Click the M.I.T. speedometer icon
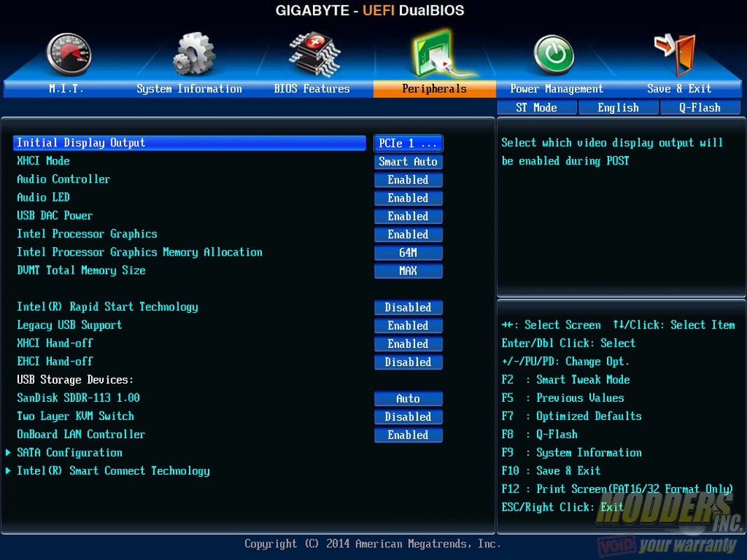The height and width of the screenshot is (560, 747). (x=69, y=54)
